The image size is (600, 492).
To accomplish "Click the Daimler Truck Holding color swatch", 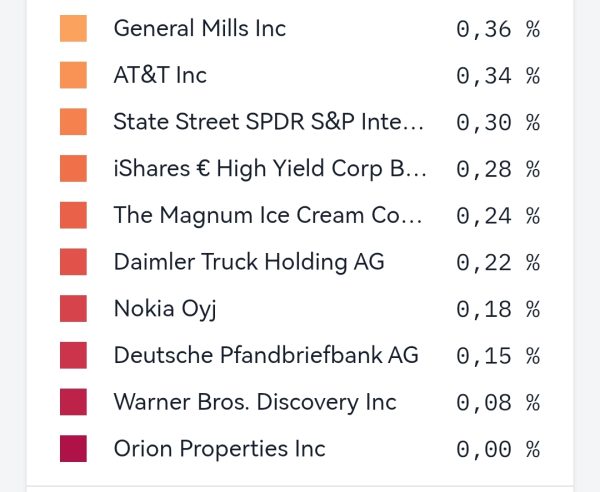I will (x=73, y=262).
